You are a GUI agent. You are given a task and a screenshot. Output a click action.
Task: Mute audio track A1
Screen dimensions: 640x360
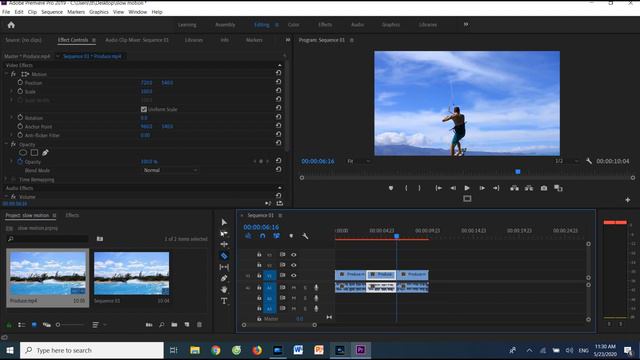[293, 288]
